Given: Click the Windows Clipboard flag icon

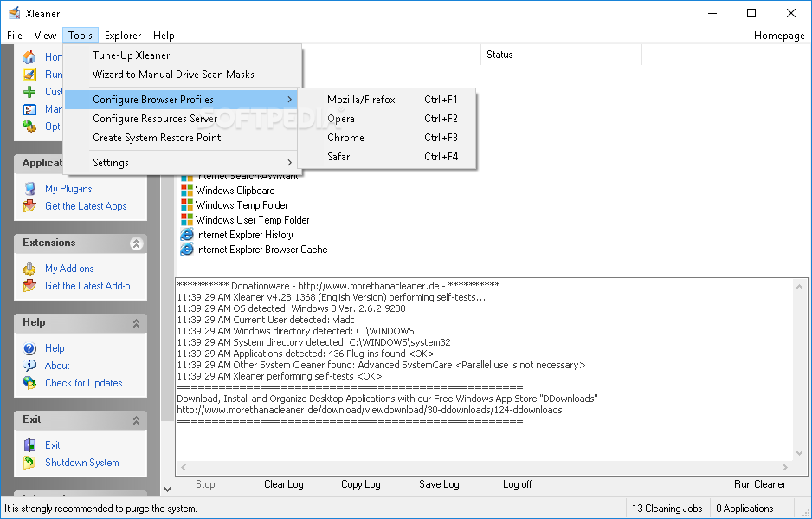Looking at the screenshot, I should [x=186, y=191].
